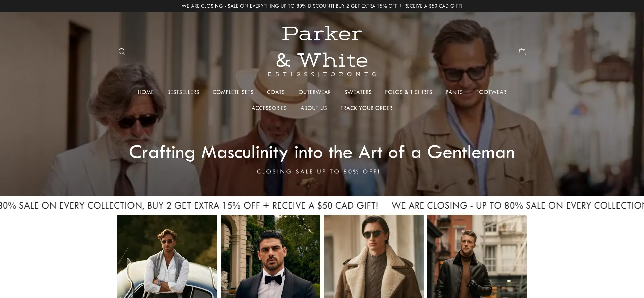
Task: Open the man leaning on car thumbnail
Action: [x=167, y=256]
